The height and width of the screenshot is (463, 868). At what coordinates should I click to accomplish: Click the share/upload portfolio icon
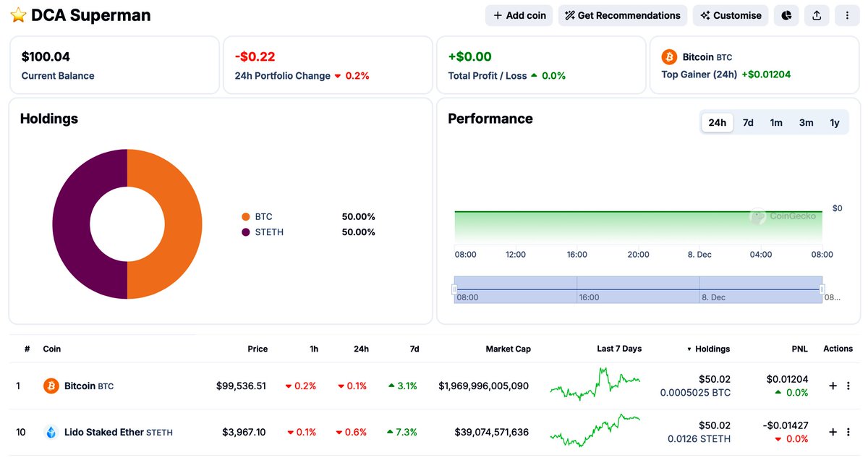(x=817, y=15)
